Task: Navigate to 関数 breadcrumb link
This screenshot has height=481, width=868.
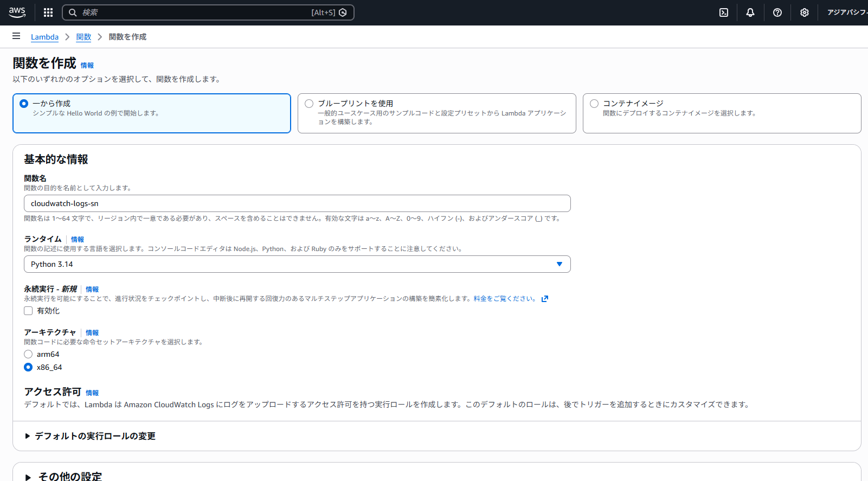Action: click(x=83, y=37)
